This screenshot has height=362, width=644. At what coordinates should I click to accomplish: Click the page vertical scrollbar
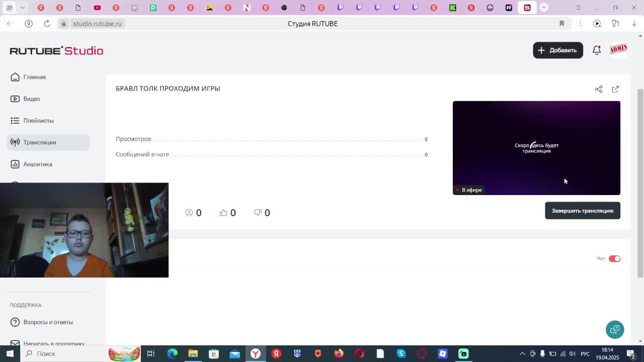pyautogui.click(x=640, y=184)
